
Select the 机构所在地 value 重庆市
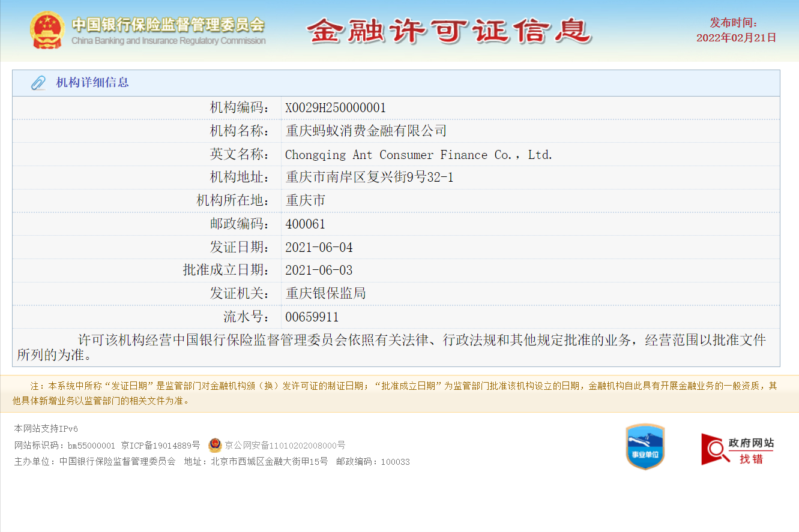[x=306, y=200]
